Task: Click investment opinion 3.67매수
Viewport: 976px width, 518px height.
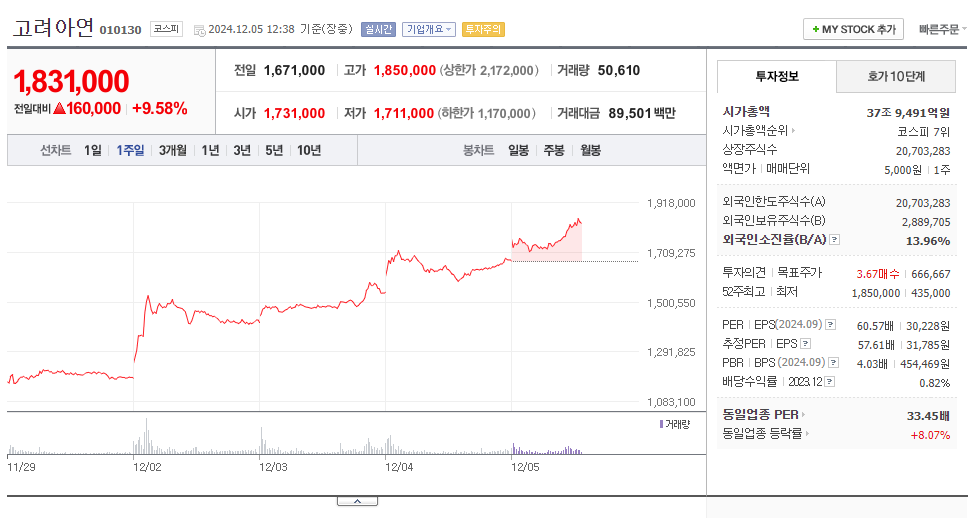Action: click(878, 274)
